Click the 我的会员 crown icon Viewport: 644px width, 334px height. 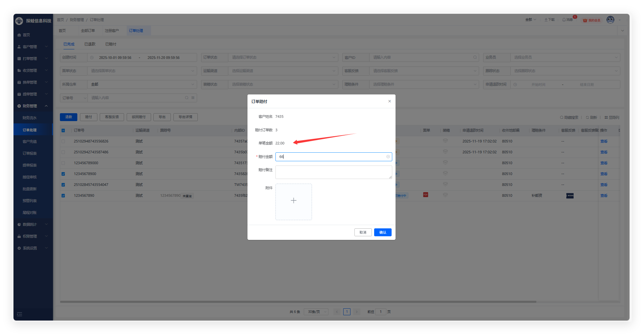585,20
